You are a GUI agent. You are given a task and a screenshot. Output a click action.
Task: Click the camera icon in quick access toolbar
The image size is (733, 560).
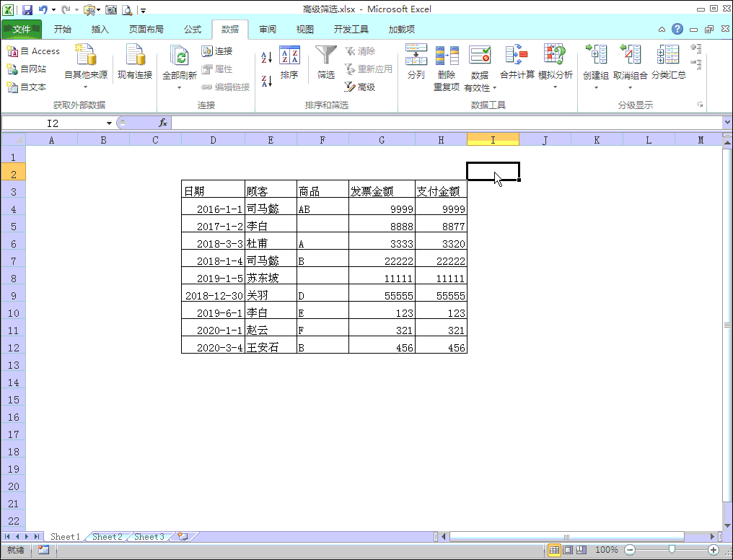point(111,9)
